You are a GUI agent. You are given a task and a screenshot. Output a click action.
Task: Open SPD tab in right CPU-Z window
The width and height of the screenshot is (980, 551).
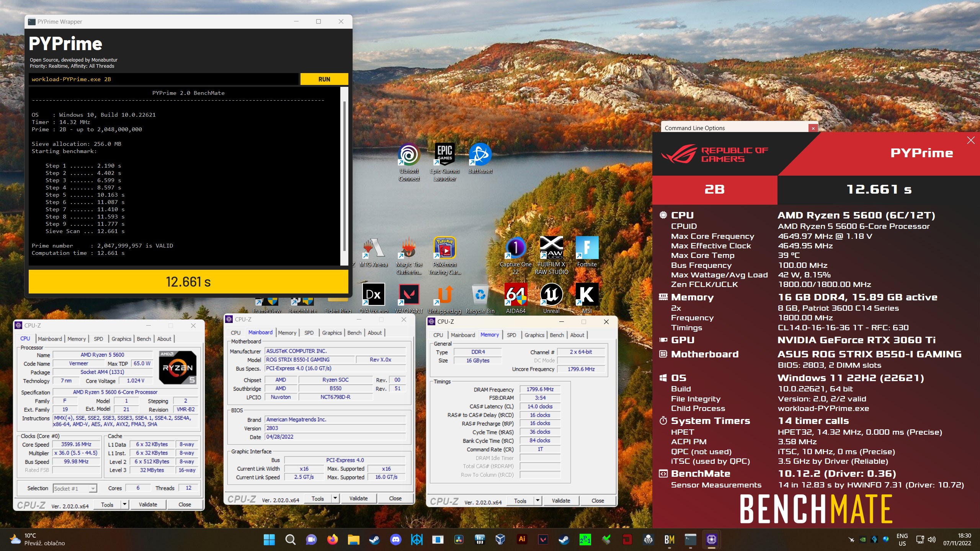pos(511,335)
